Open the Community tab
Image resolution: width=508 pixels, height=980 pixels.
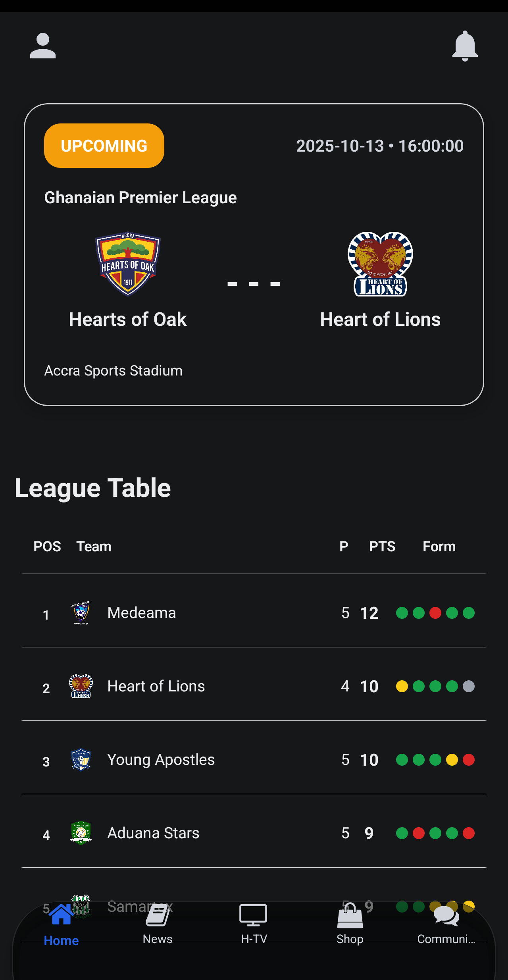446,924
